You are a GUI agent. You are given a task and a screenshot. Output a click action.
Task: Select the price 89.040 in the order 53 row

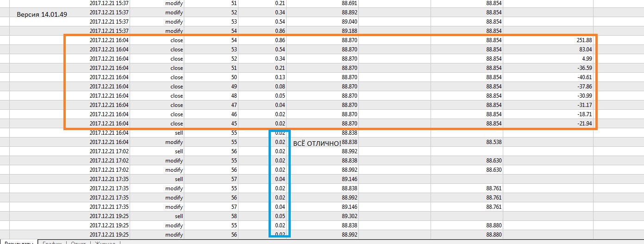pos(349,22)
